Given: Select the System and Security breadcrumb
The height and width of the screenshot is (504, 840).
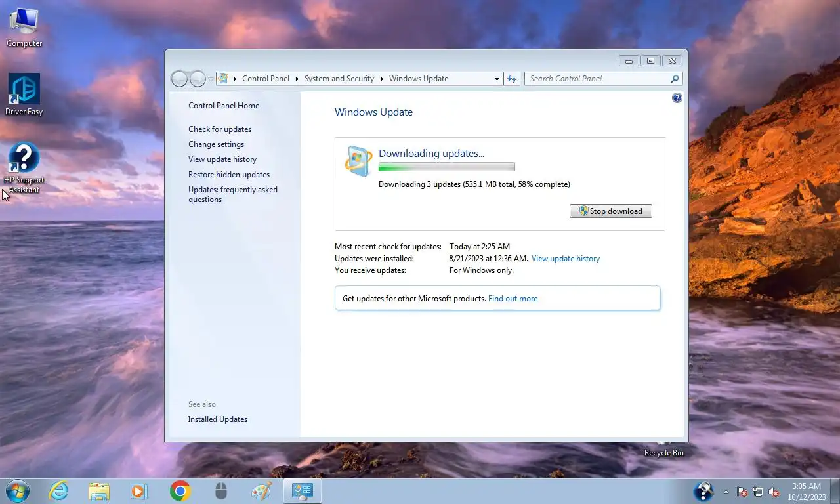Looking at the screenshot, I should (x=339, y=79).
